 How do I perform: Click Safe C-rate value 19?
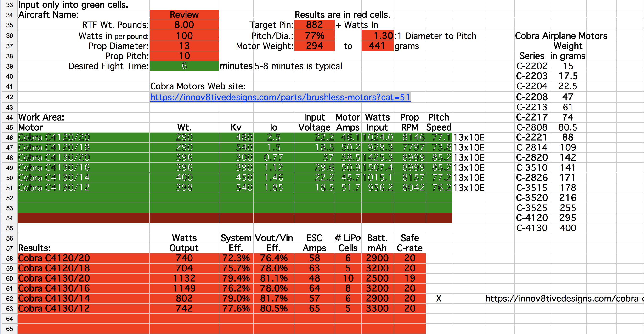tap(410, 278)
